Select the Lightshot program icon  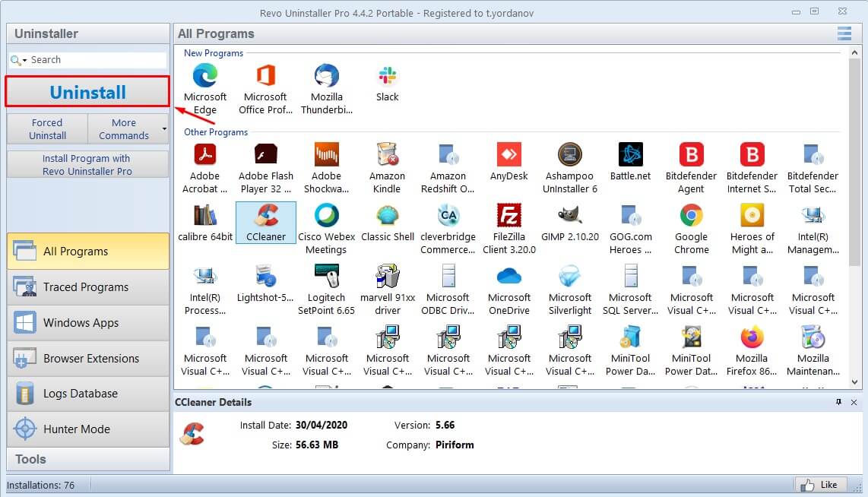pyautogui.click(x=266, y=276)
